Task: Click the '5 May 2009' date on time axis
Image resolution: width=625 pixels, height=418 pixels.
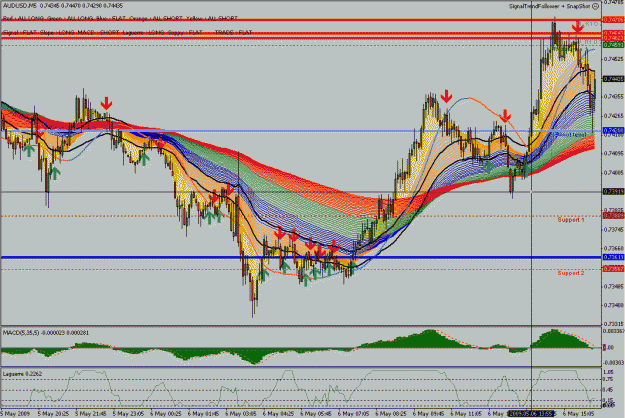Action: [15, 414]
